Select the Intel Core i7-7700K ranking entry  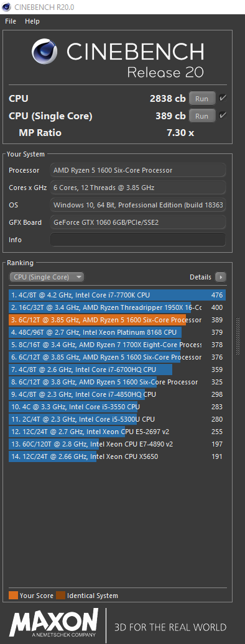click(x=117, y=295)
